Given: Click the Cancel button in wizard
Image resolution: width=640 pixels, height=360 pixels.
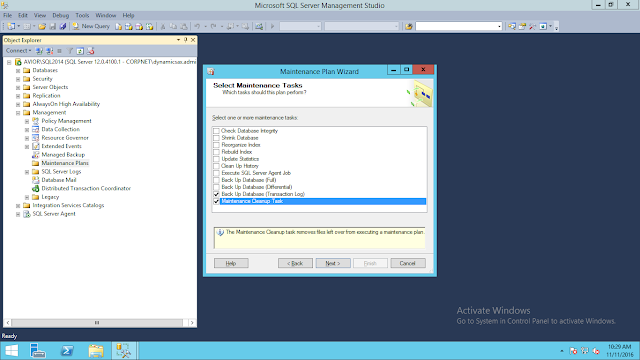Looking at the screenshot, I should point(408,263).
